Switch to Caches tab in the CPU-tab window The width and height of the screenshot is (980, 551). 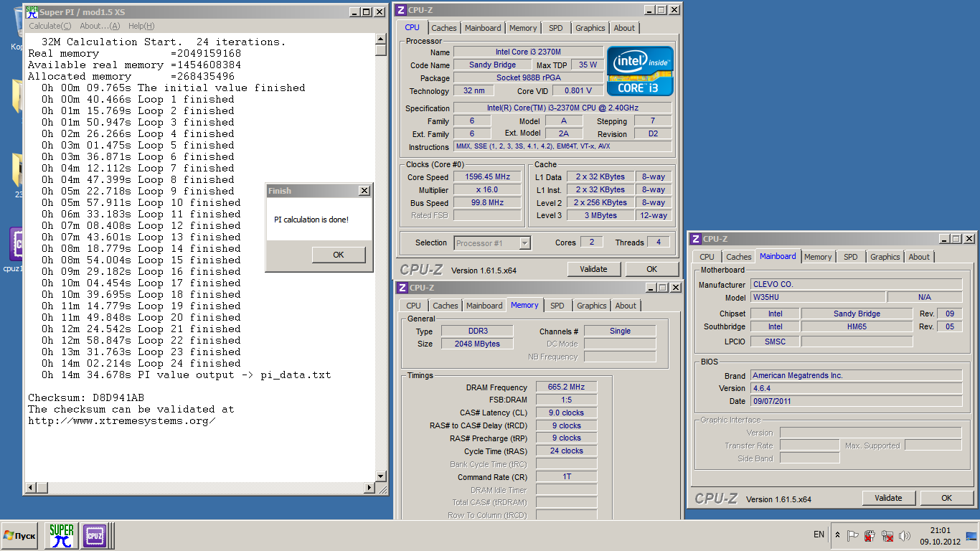pos(444,28)
